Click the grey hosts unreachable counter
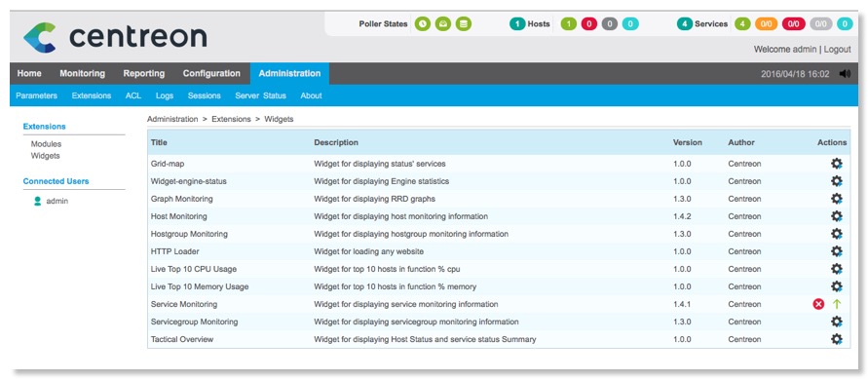 coord(610,23)
